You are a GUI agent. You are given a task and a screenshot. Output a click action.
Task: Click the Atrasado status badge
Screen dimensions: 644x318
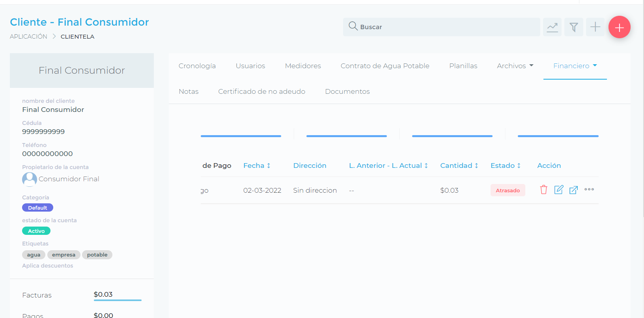(508, 190)
